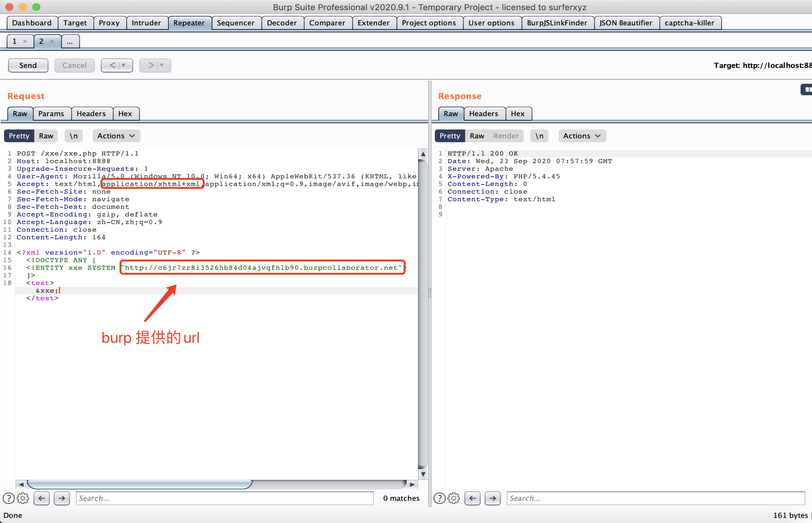Click next match arrow in response search

click(x=493, y=498)
